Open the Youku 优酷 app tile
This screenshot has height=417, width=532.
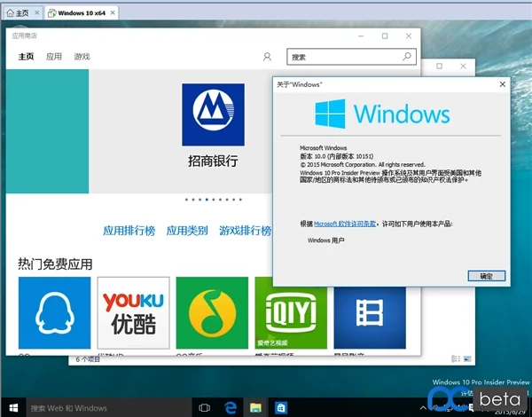[133, 312]
